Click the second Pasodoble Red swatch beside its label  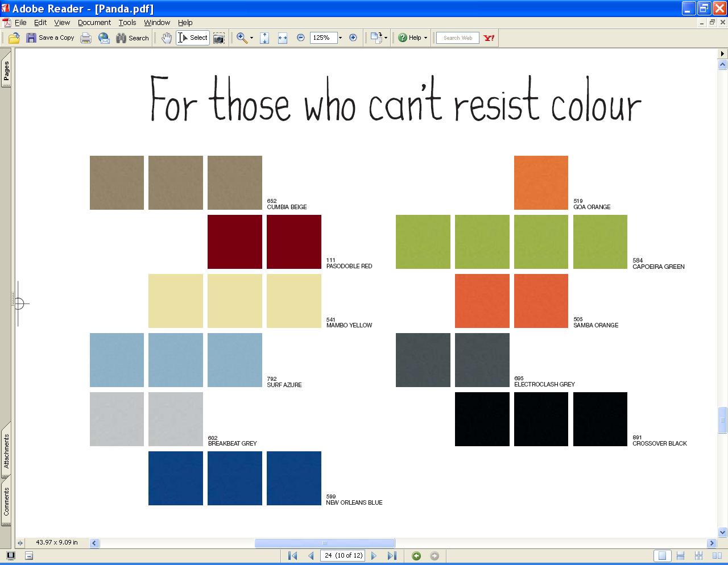click(x=294, y=242)
